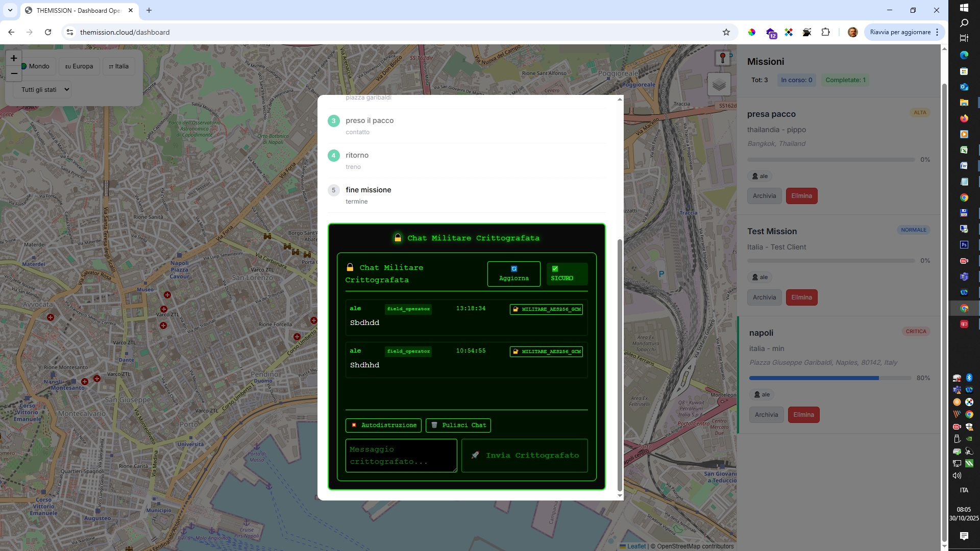Click the map zoom out minus button
This screenshot has width=980, height=551.
(x=14, y=73)
